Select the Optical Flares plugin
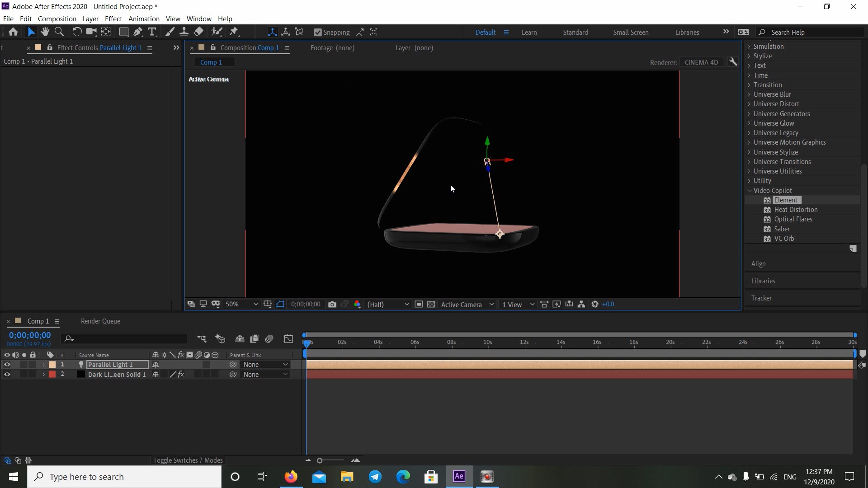This screenshot has height=488, width=868. (x=793, y=219)
